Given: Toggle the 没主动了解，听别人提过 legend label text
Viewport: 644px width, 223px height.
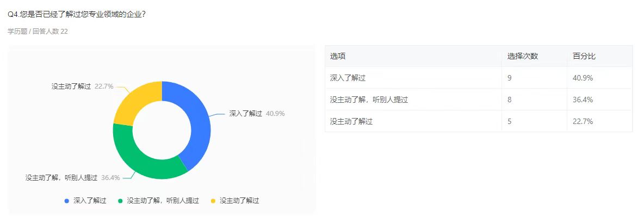Looking at the screenshot, I should click(163, 201).
